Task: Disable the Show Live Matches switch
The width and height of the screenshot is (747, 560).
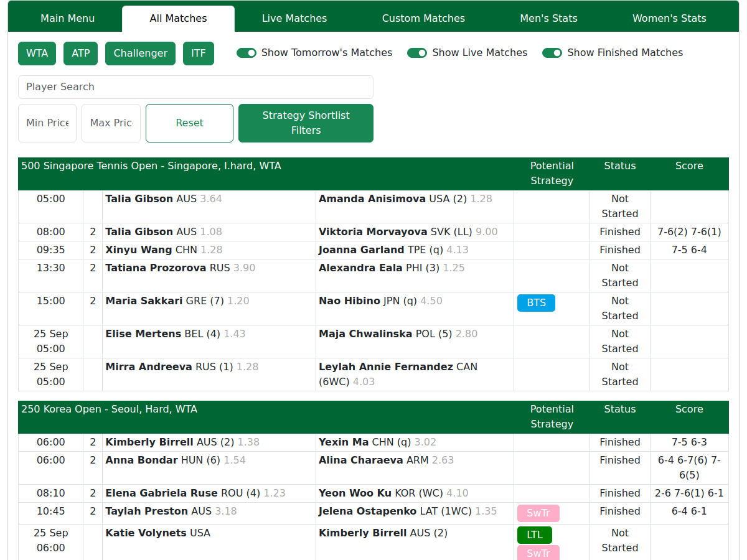Action: [417, 53]
